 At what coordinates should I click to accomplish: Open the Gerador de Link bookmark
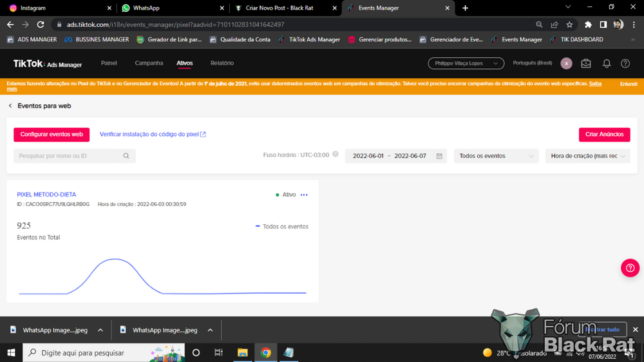click(169, 40)
